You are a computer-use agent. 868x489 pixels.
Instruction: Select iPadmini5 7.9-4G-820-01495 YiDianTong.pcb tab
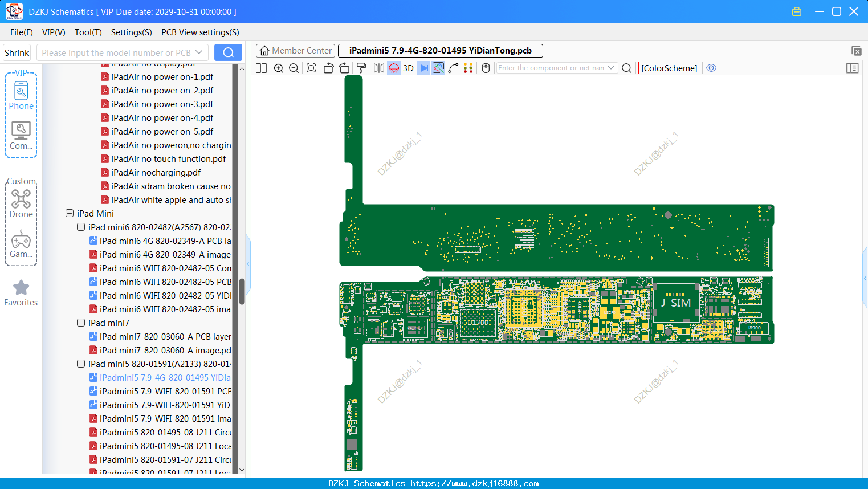point(441,51)
